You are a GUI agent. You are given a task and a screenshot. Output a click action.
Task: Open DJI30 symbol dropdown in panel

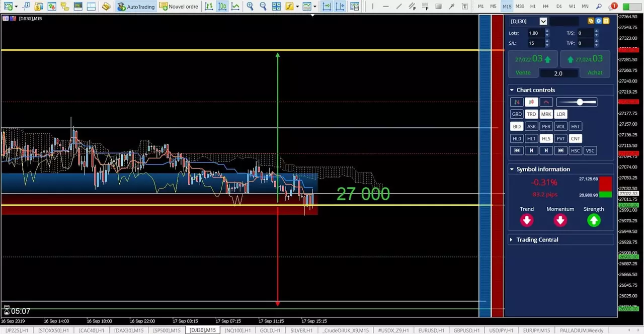(543, 21)
